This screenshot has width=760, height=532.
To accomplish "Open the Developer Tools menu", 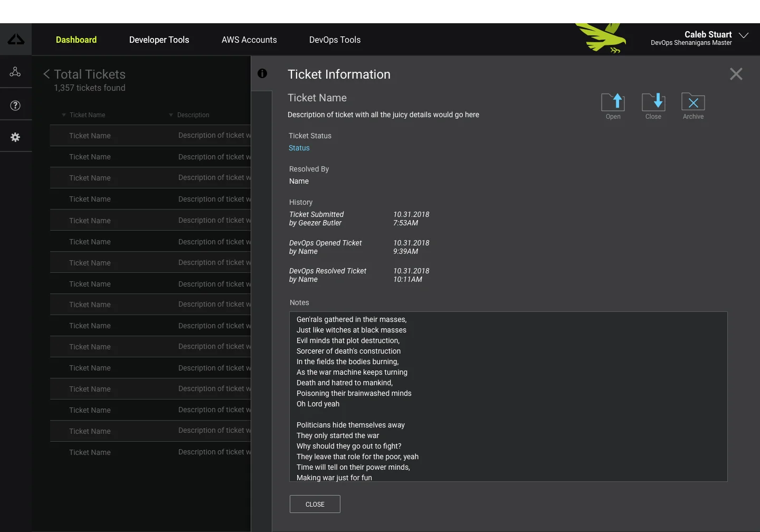I will point(159,40).
